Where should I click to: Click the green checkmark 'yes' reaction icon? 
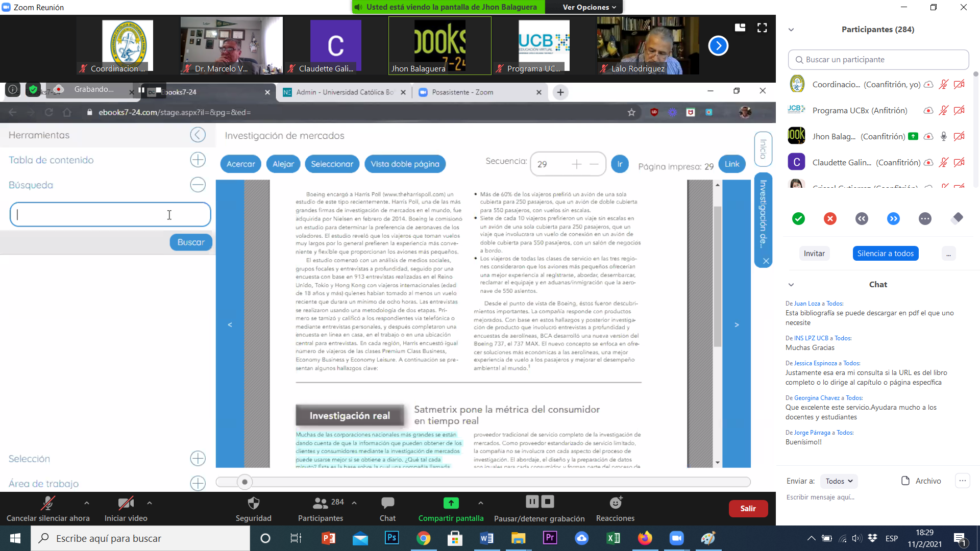[798, 219]
